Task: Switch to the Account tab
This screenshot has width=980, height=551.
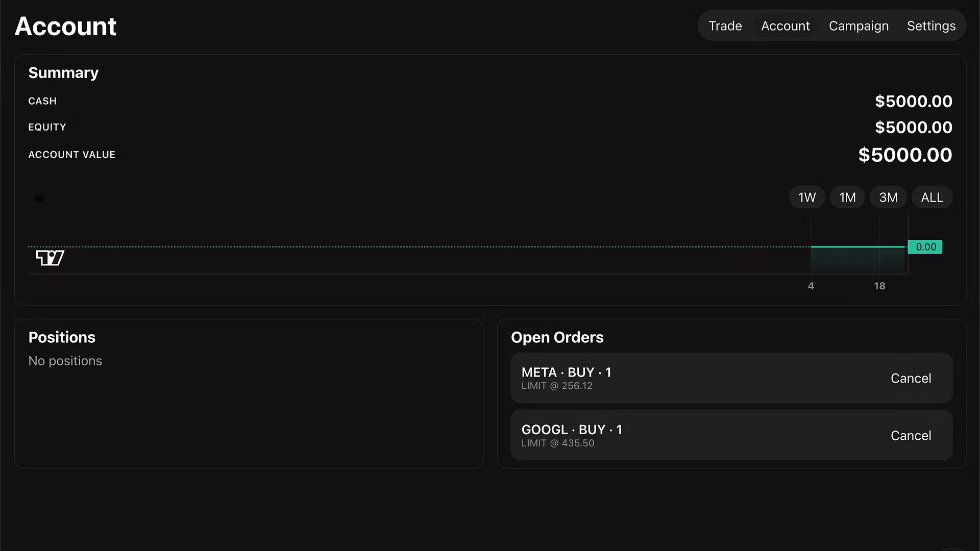Action: click(785, 26)
